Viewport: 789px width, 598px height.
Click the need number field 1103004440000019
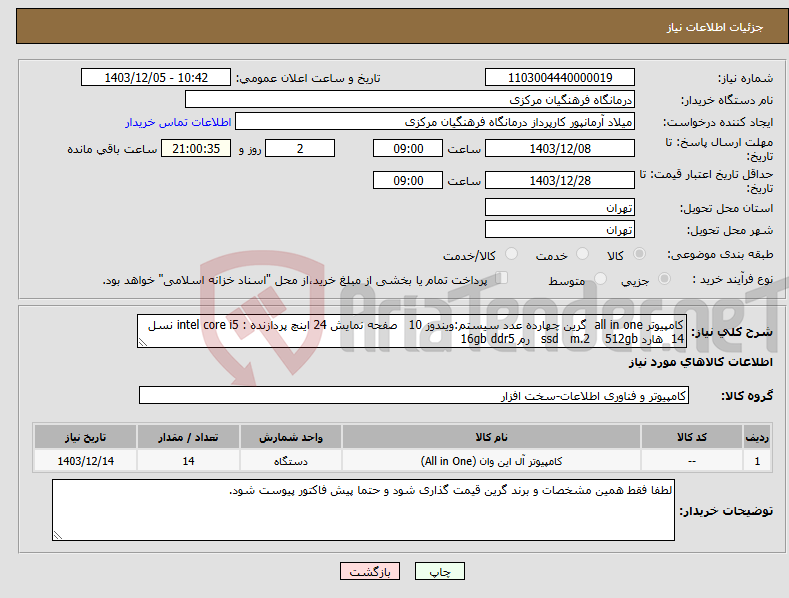(560, 78)
